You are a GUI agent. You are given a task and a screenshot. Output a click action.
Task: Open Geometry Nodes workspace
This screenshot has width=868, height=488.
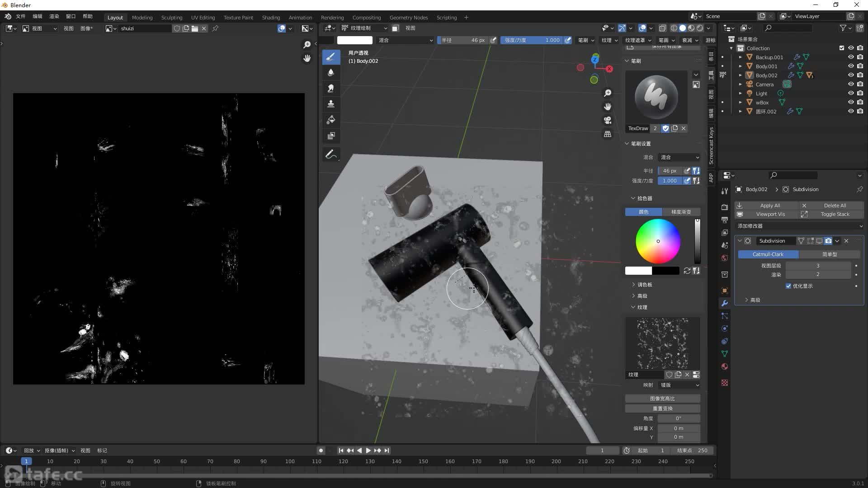click(409, 18)
